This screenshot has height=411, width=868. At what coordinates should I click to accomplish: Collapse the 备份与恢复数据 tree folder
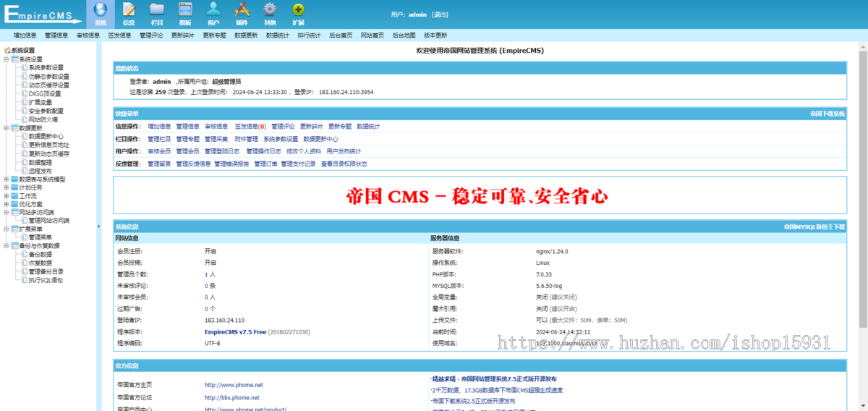[6, 246]
